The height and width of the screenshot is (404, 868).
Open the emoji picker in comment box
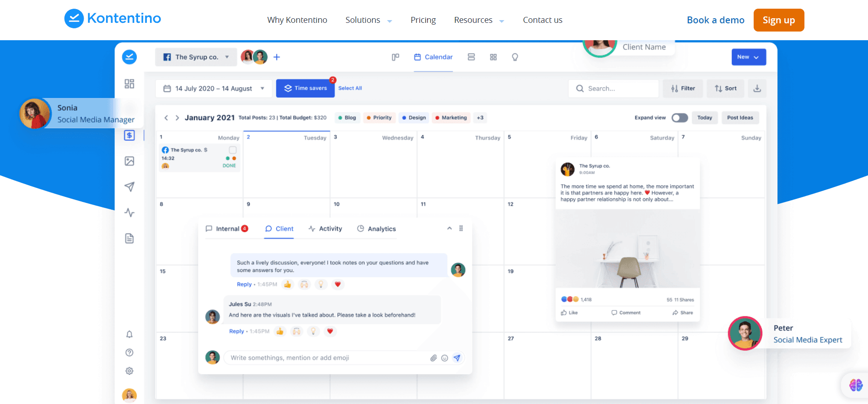[x=445, y=358]
